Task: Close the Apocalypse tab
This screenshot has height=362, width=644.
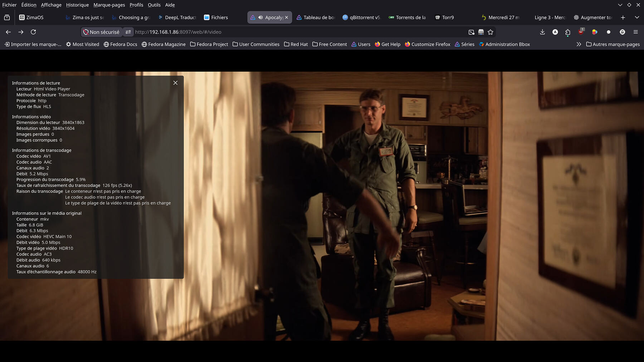Action: point(287,18)
